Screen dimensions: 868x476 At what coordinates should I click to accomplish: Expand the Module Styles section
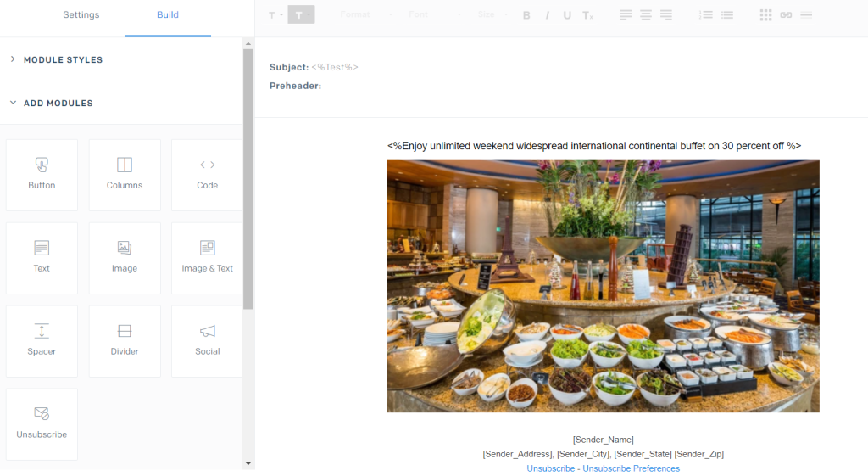tap(63, 60)
